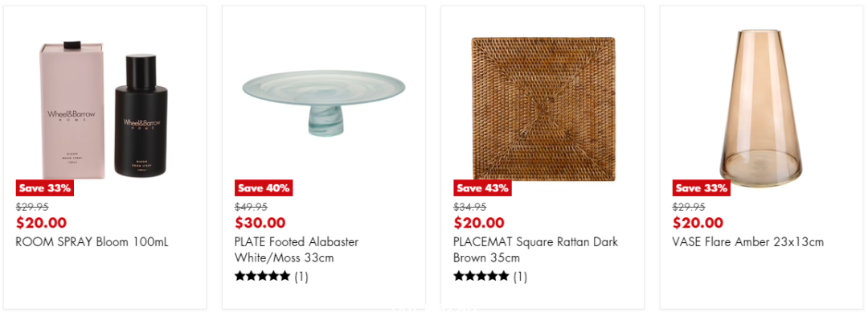868x317 pixels.
Task: Click the ROOM SPRAY Bloom 100mL title
Action: pos(92,242)
